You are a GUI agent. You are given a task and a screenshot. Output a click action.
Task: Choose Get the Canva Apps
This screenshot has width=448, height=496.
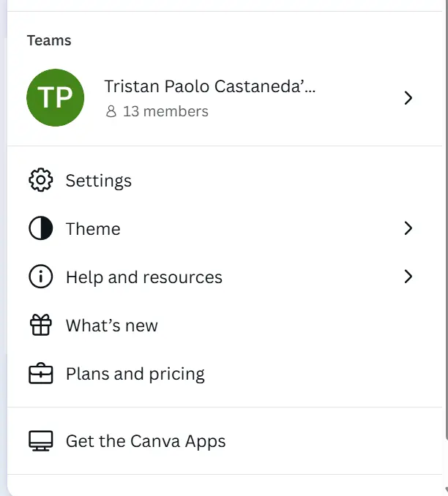[x=225, y=441]
